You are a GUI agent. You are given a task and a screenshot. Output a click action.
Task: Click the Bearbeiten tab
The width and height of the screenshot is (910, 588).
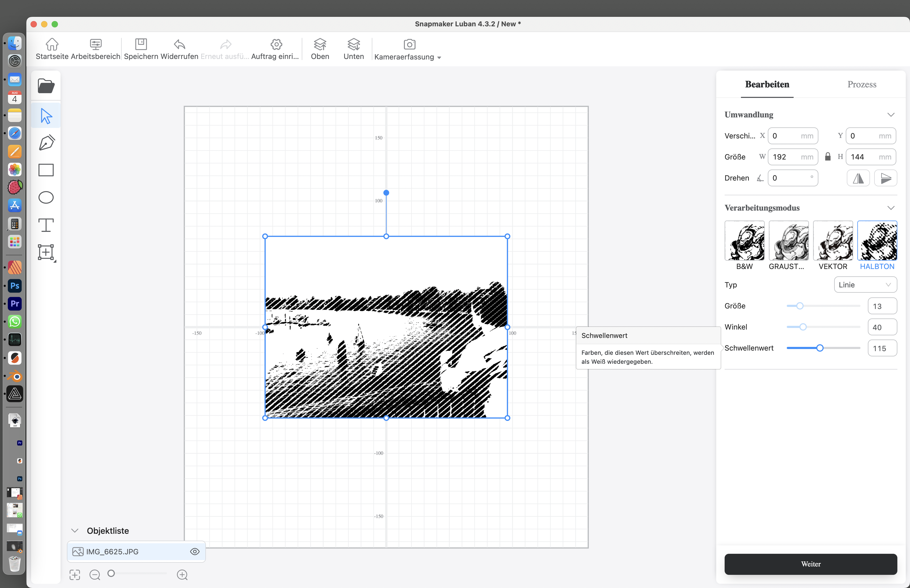point(767,84)
